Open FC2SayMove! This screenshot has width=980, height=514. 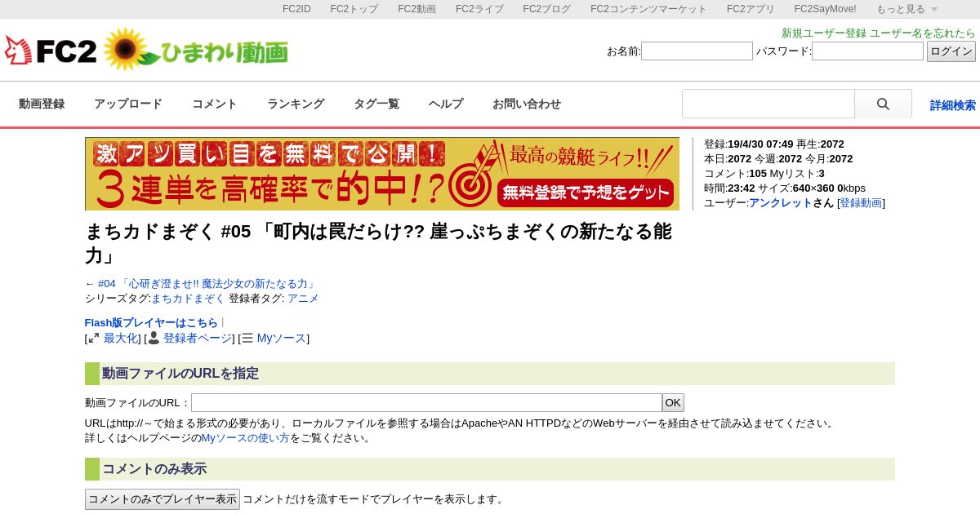point(825,9)
